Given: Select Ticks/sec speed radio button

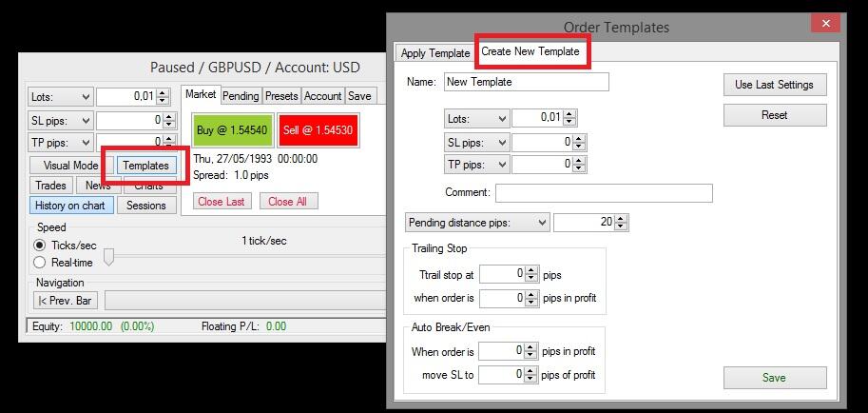Looking at the screenshot, I should pos(39,245).
